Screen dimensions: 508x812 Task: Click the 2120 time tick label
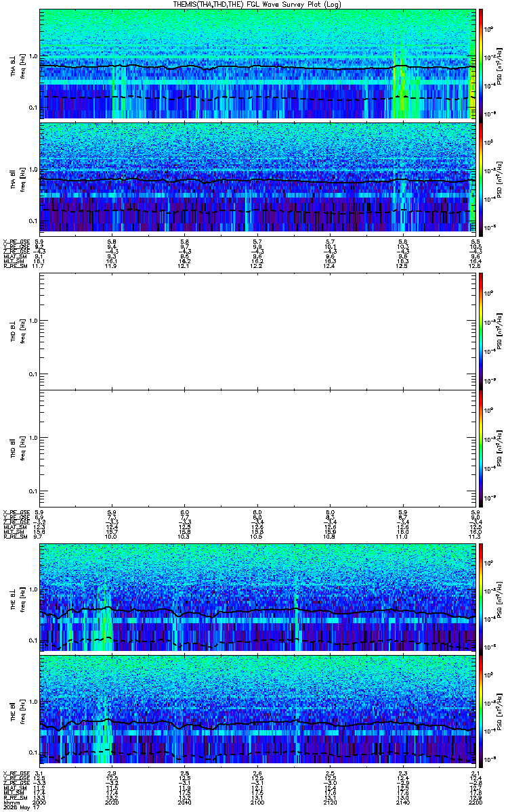point(330,802)
